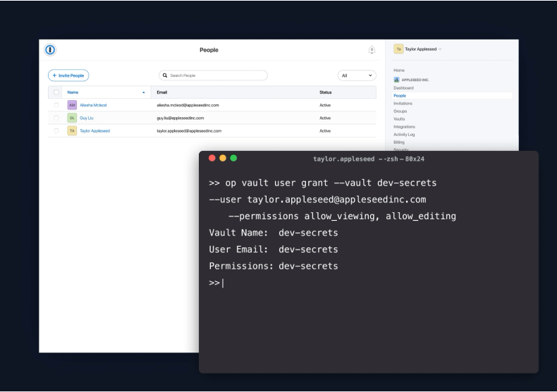Image resolution: width=557 pixels, height=392 pixels.
Task: Open Dashboard in the sidebar
Action: pos(403,87)
